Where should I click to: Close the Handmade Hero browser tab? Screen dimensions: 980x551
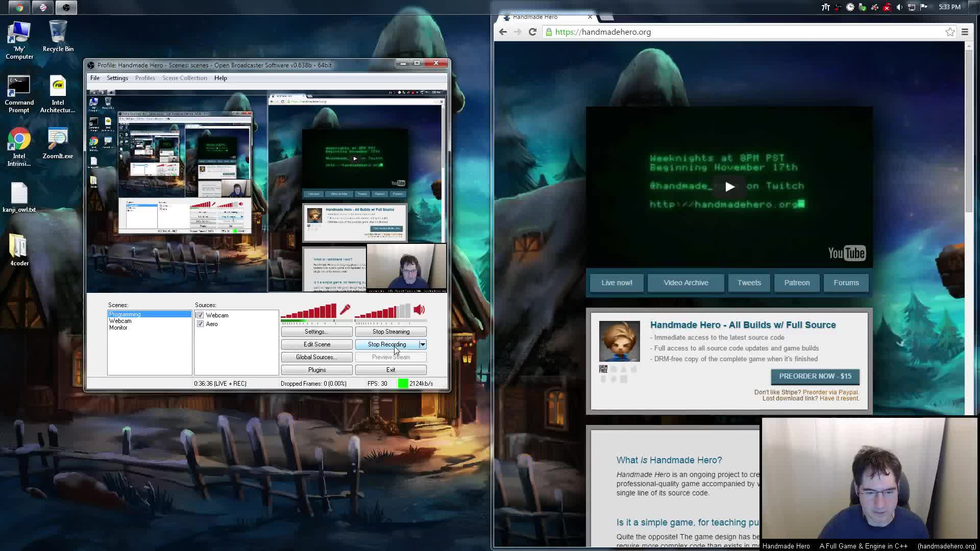coord(590,17)
